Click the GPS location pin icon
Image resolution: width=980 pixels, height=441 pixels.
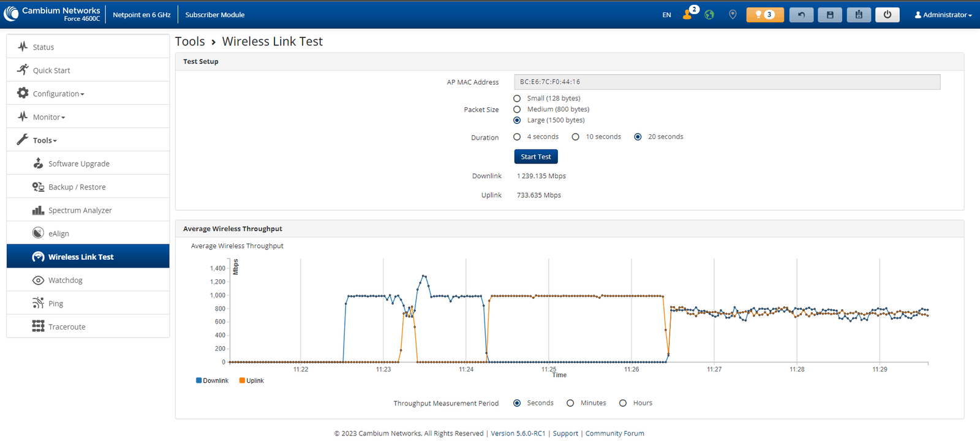[x=733, y=15]
